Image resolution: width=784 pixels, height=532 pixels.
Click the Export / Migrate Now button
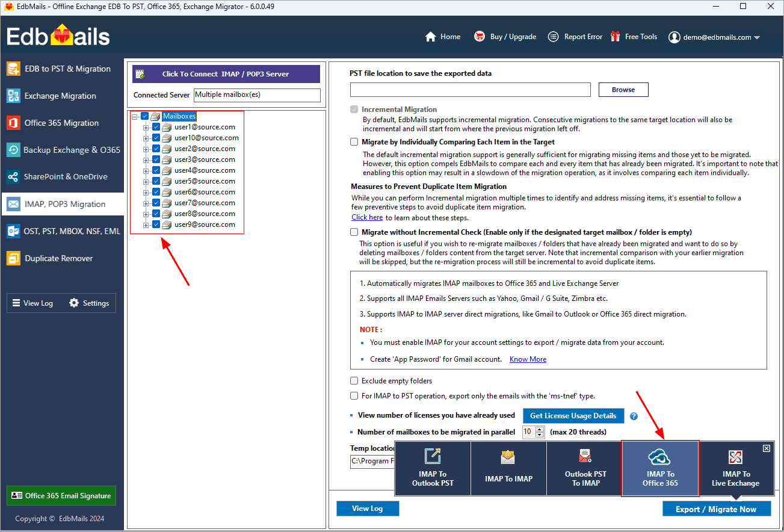pos(716,509)
